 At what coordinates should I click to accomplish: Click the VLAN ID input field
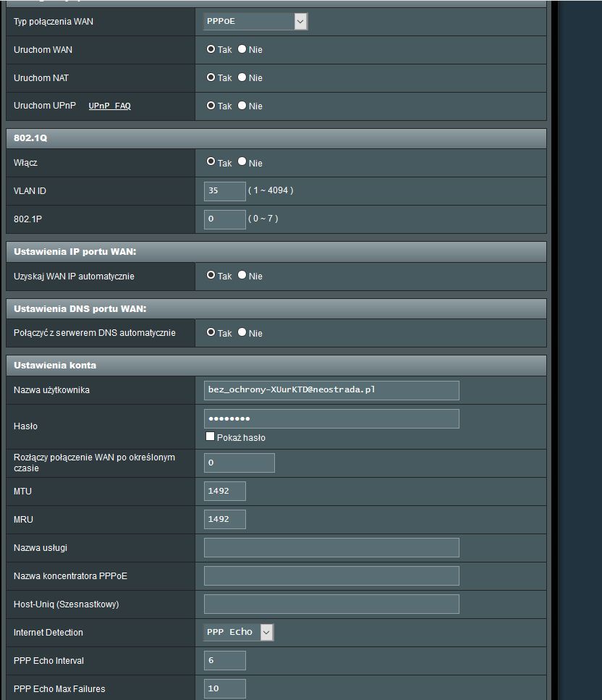225,191
